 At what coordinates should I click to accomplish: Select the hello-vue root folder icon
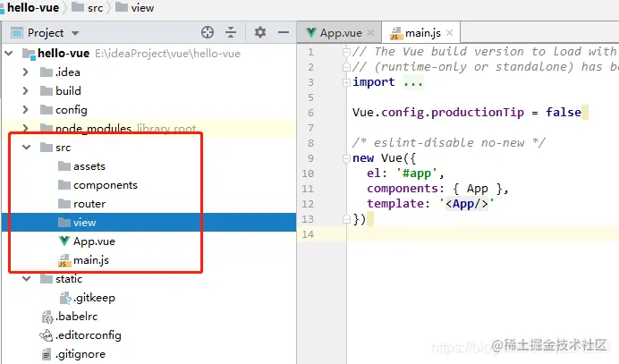pyautogui.click(x=29, y=54)
